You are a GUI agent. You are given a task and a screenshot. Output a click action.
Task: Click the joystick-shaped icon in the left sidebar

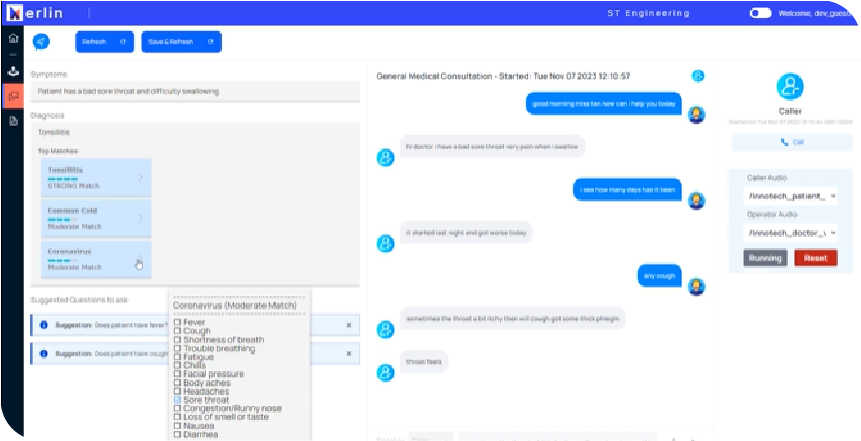13,70
